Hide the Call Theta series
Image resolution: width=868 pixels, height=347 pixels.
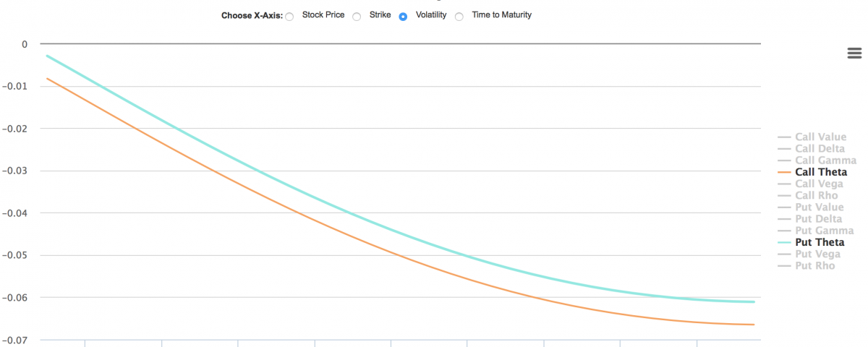click(821, 172)
